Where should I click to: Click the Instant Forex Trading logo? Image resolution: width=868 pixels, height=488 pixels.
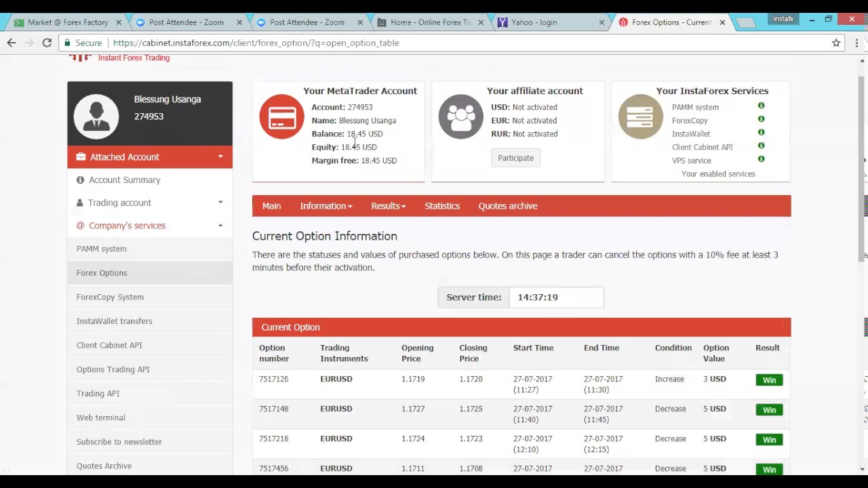coord(119,58)
